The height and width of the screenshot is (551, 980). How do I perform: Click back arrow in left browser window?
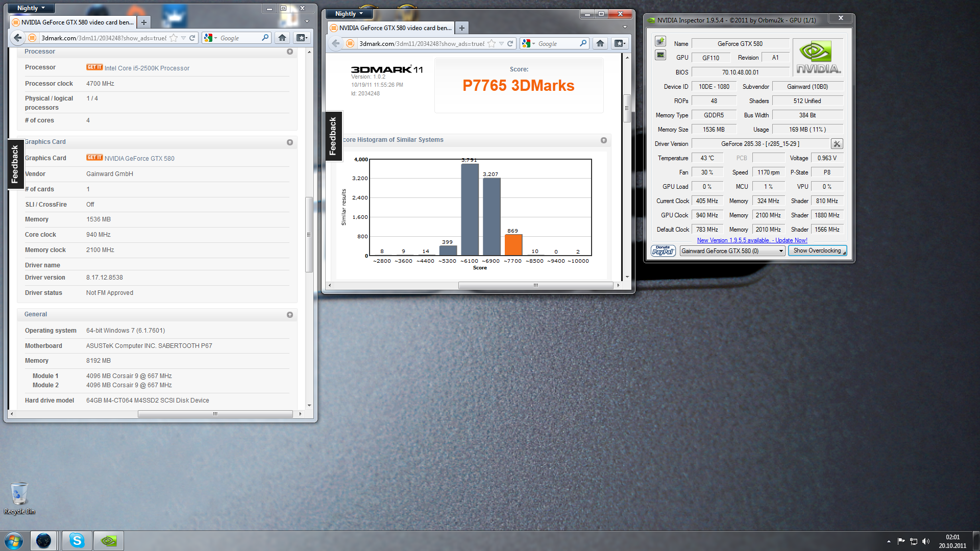18,38
